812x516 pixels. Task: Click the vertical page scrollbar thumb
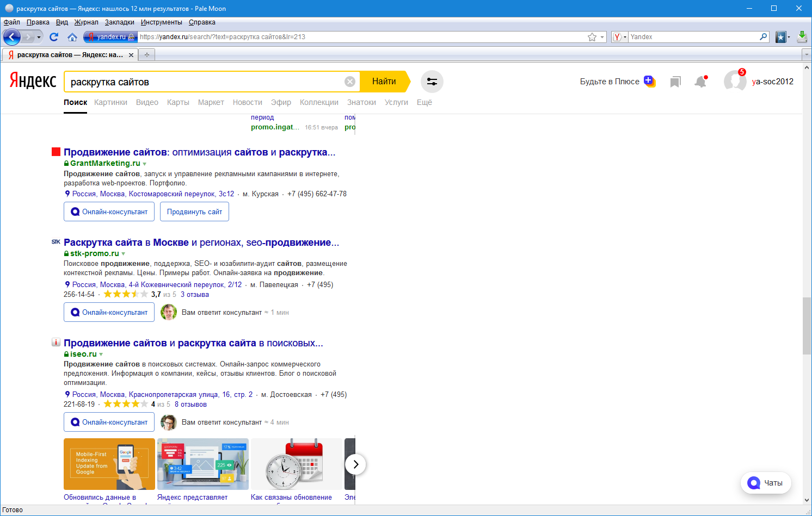click(807, 326)
